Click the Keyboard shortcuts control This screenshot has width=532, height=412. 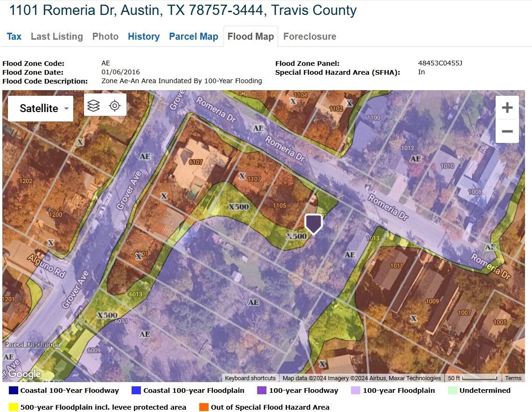point(251,378)
